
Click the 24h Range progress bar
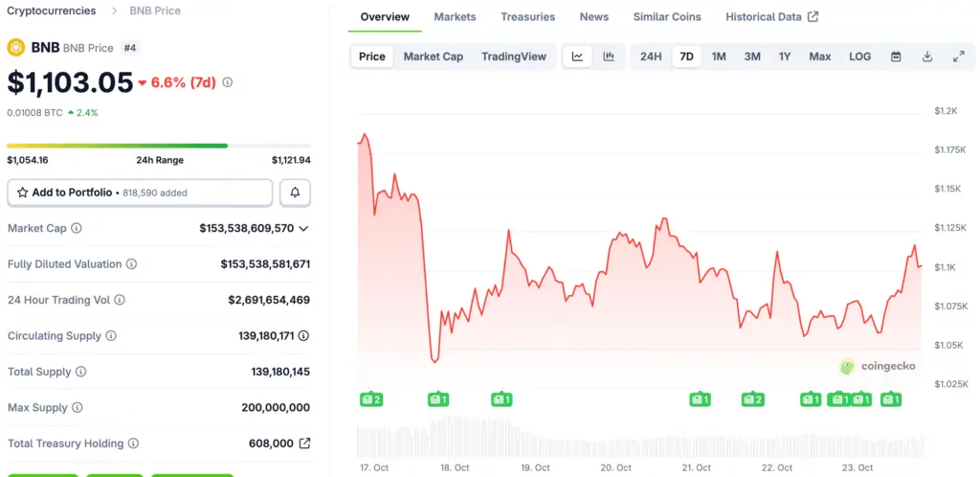[158, 146]
